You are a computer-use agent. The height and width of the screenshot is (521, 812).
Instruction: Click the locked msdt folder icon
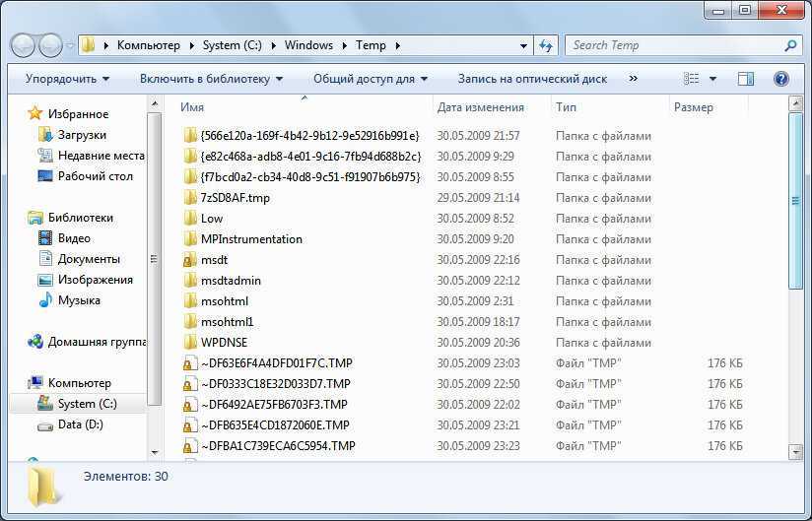[x=190, y=260]
